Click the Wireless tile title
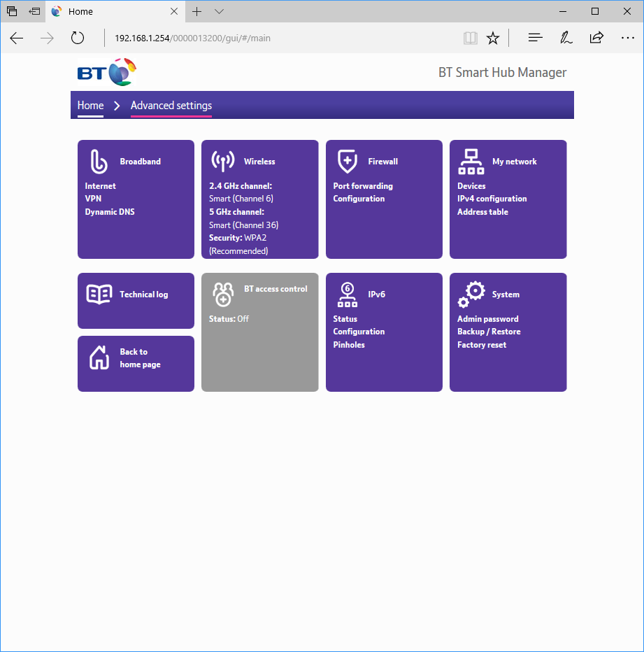Viewport: 644px width, 652px height. (259, 162)
